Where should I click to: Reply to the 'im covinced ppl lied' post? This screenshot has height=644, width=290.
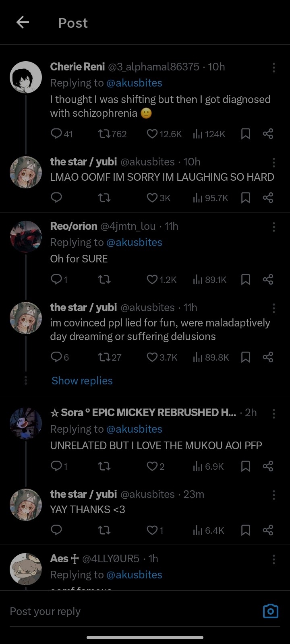pos(56,357)
